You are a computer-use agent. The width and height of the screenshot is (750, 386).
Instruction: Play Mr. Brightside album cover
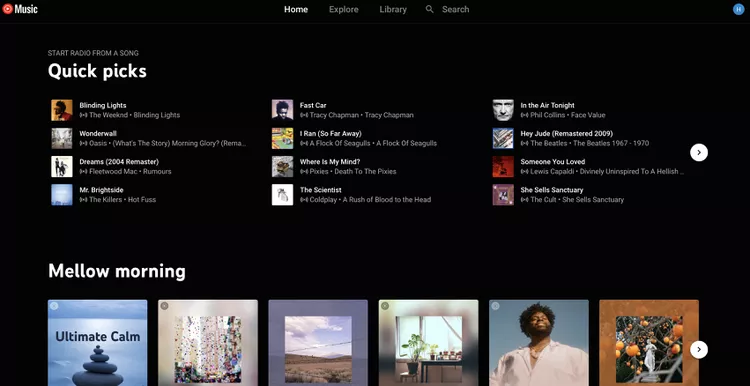(x=62, y=195)
